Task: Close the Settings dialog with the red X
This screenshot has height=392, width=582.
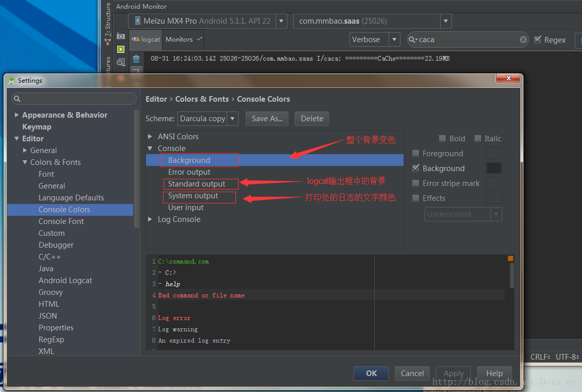Action: [x=508, y=78]
